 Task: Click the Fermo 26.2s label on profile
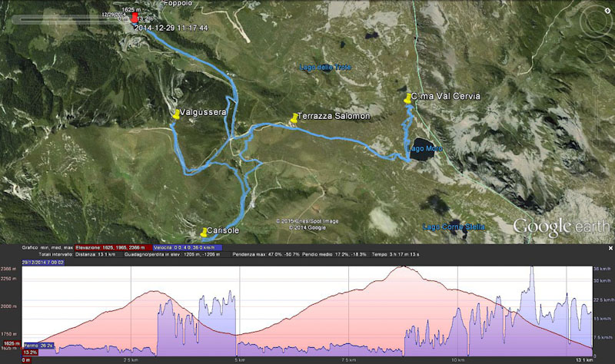(x=38, y=346)
